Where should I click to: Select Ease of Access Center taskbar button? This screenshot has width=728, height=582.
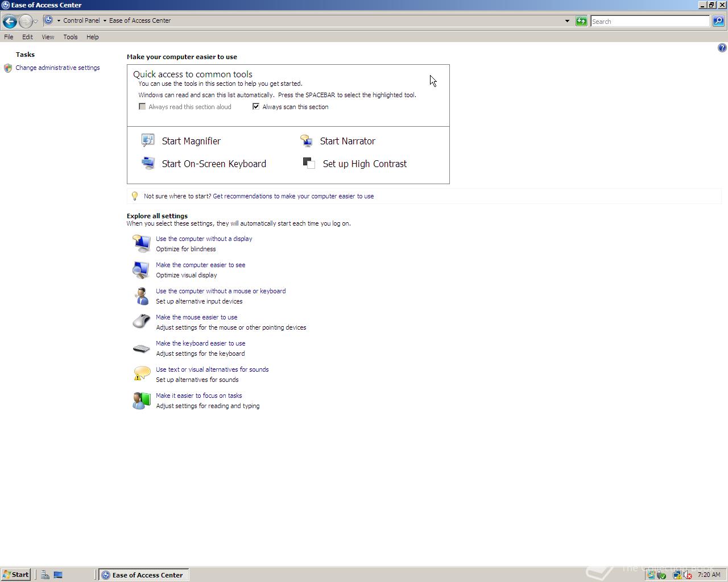coord(144,575)
